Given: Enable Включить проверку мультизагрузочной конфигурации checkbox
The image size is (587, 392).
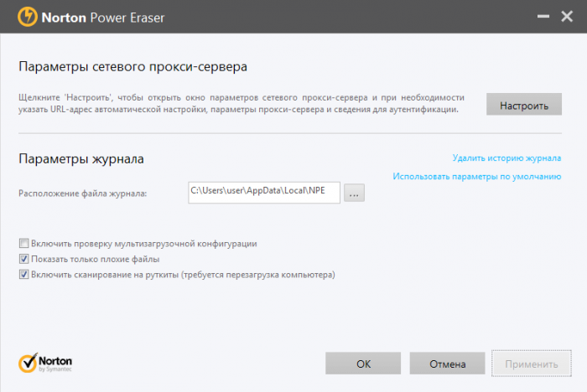Looking at the screenshot, I should pyautogui.click(x=24, y=244).
